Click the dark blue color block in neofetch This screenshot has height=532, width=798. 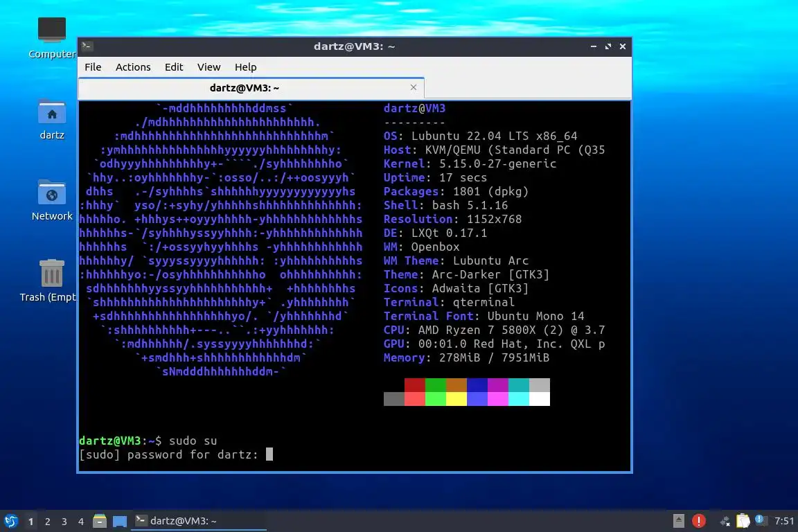click(x=477, y=385)
